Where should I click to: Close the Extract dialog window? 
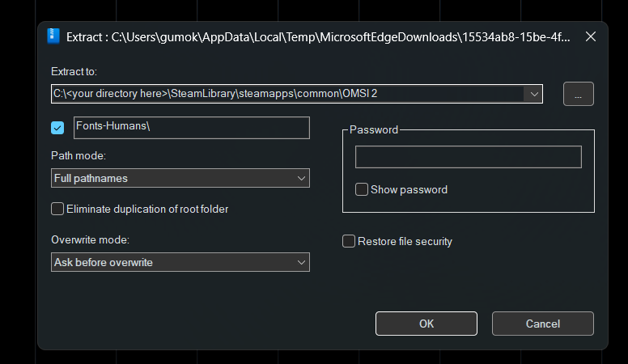tap(590, 36)
